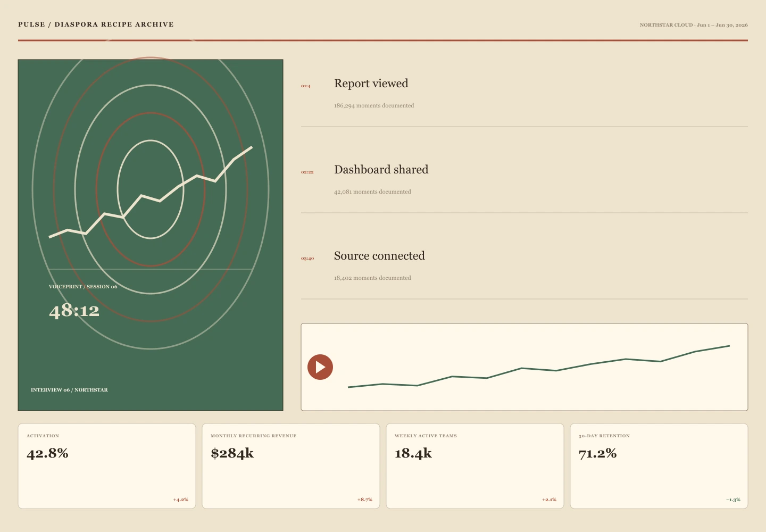Click the +8.7% change indicator

click(x=365, y=500)
